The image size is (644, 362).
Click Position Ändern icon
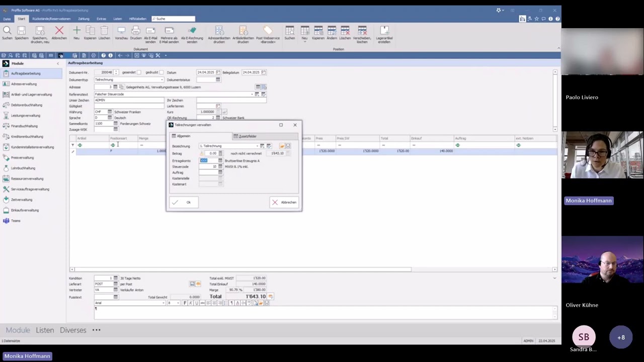pyautogui.click(x=332, y=31)
